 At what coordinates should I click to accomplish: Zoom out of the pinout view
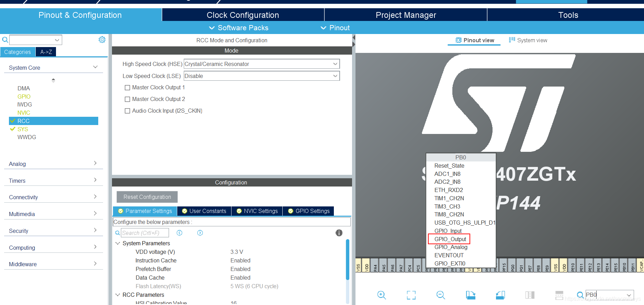tap(441, 295)
